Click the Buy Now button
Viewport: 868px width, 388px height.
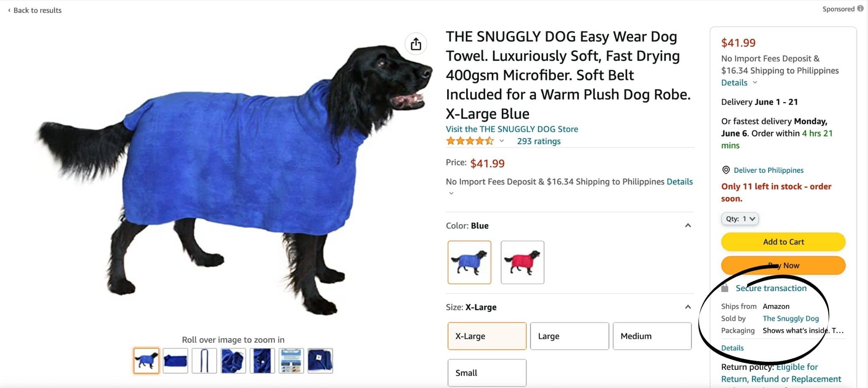(783, 266)
